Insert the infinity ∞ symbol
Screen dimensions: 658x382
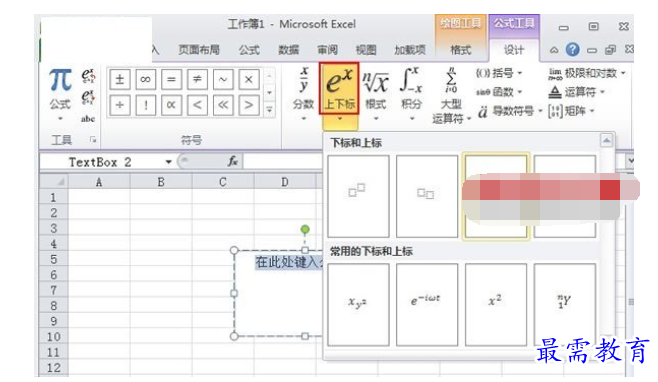point(146,79)
